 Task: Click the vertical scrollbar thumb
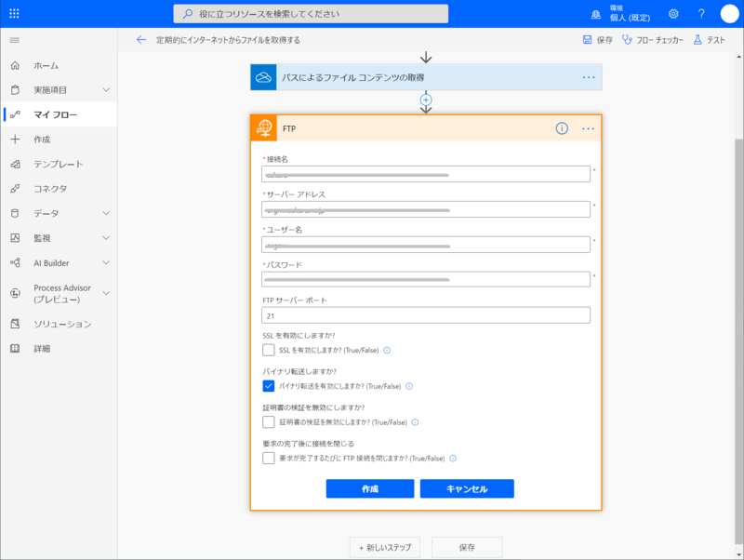pyautogui.click(x=738, y=341)
